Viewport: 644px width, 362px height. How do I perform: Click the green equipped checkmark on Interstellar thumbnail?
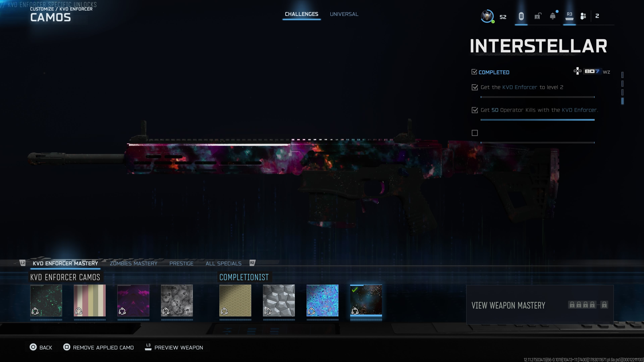tap(355, 290)
